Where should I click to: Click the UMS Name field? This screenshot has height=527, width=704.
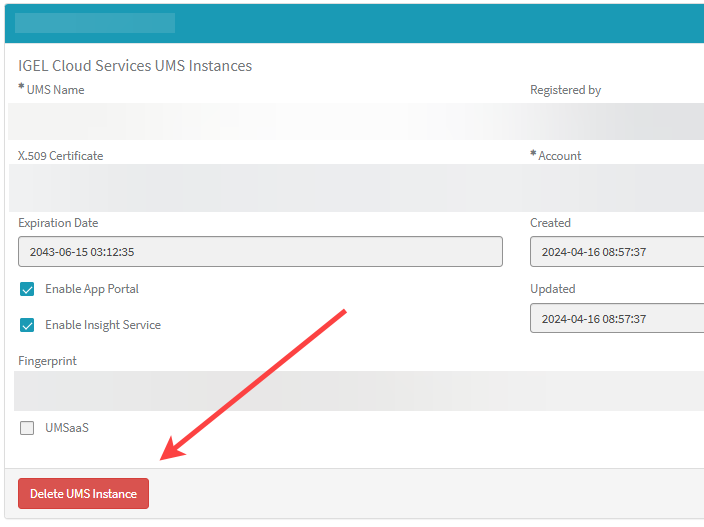tap(260, 121)
